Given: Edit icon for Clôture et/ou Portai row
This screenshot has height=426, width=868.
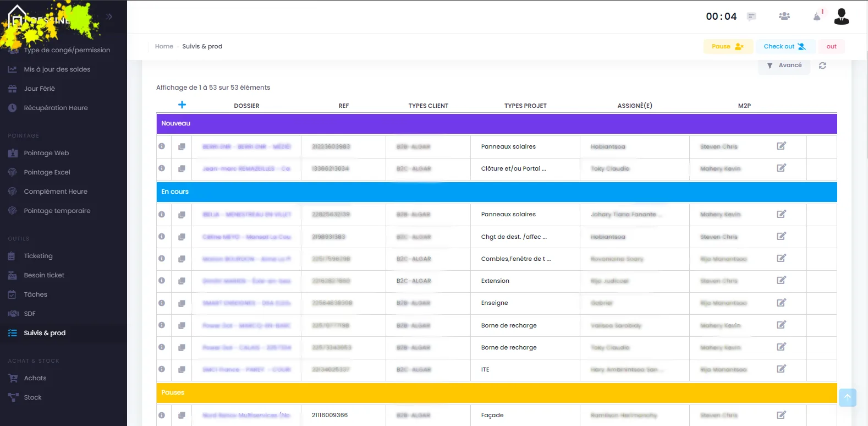Looking at the screenshot, I should 781,168.
